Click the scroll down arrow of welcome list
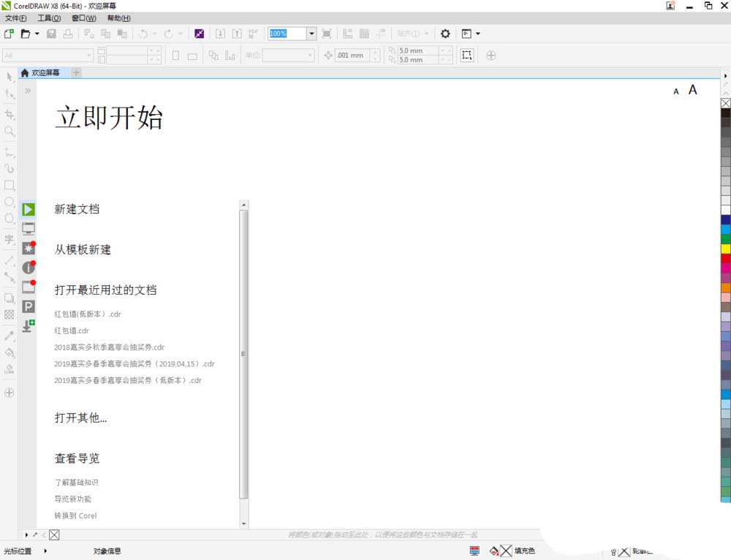The width and height of the screenshot is (731, 560). 244,523
